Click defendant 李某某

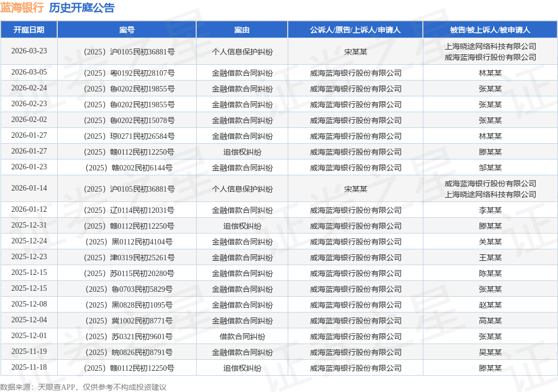point(490,210)
